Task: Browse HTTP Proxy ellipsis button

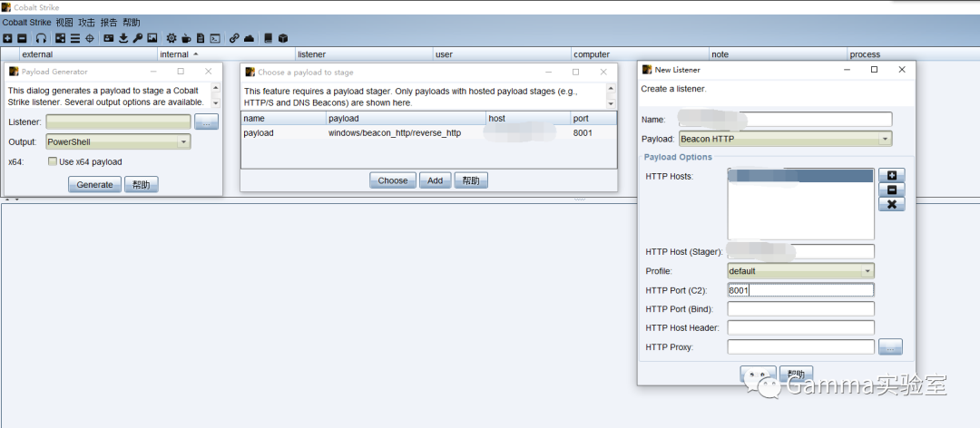Action: 891,347
